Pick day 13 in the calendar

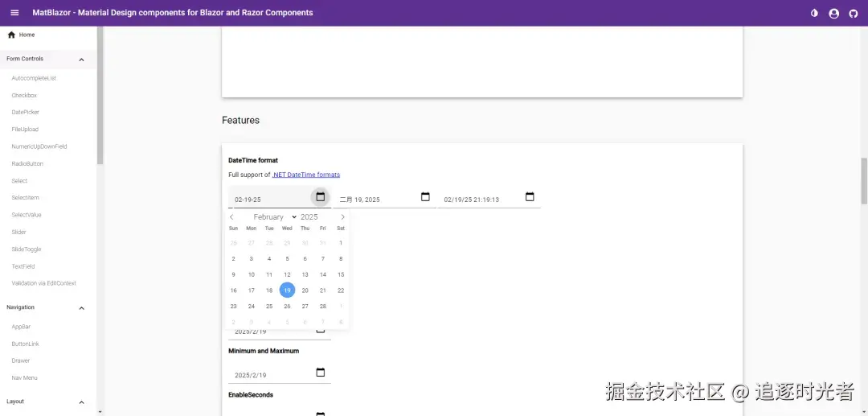(305, 274)
